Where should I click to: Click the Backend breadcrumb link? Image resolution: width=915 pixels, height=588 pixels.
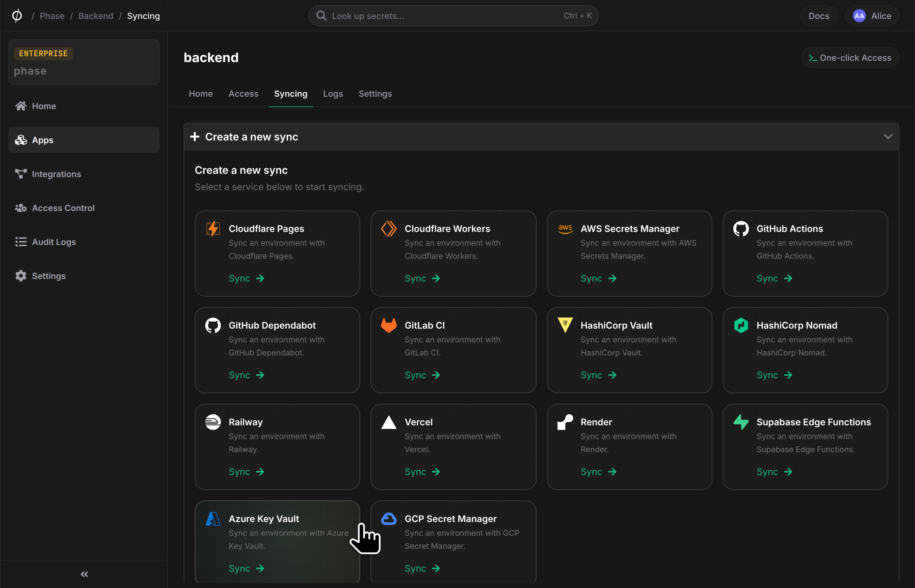pyautogui.click(x=96, y=16)
